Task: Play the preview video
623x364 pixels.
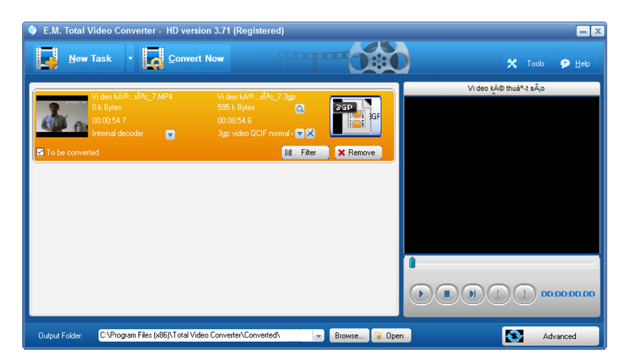Action: (x=421, y=294)
